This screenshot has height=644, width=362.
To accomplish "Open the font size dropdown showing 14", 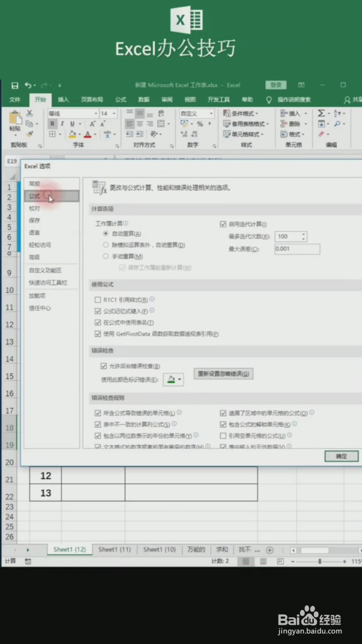I will pos(114,114).
